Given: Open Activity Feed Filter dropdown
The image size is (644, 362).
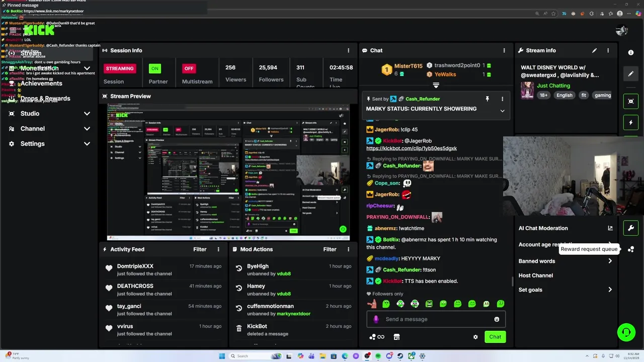Looking at the screenshot, I should [x=200, y=249].
